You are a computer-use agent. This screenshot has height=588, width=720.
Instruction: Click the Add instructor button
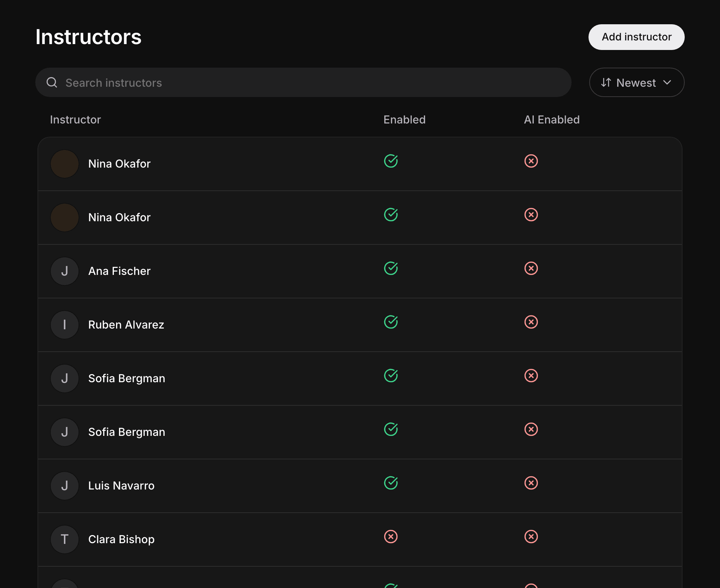click(636, 37)
